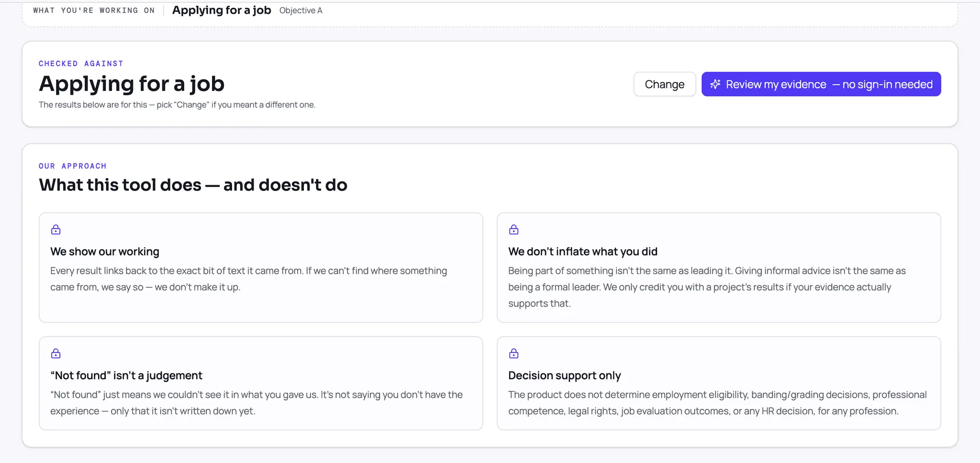Click "Objective A" label in top bar

[301, 11]
